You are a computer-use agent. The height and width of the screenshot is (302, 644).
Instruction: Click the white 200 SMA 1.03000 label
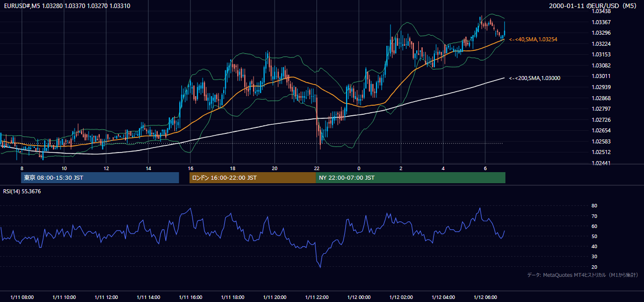pyautogui.click(x=535, y=78)
